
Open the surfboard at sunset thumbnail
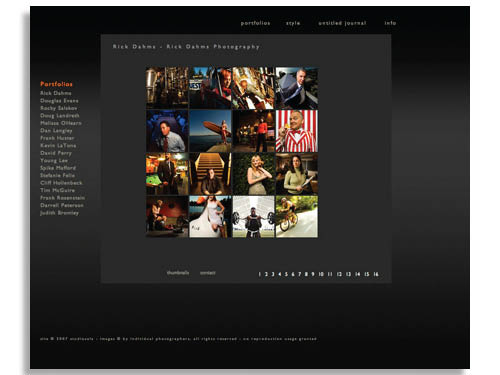[x=210, y=131]
